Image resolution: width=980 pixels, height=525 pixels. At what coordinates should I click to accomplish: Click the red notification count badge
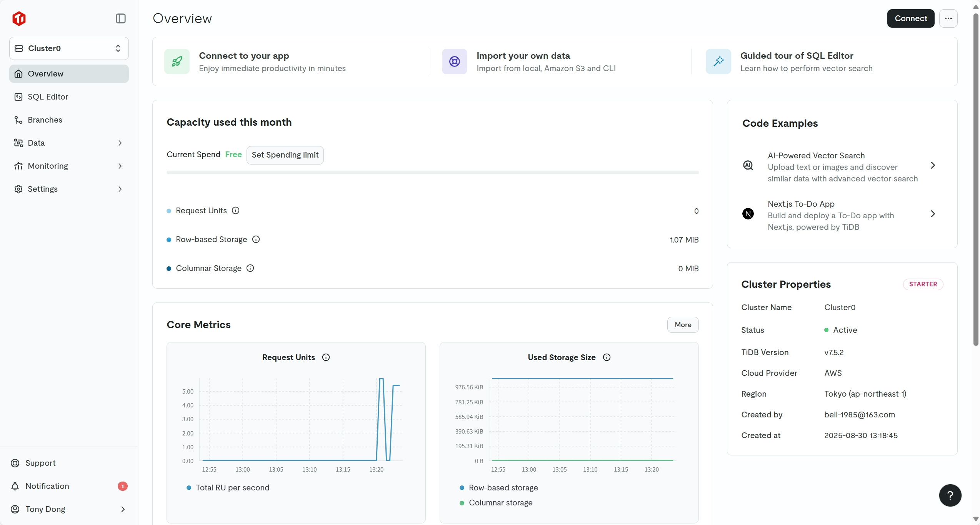(x=122, y=486)
